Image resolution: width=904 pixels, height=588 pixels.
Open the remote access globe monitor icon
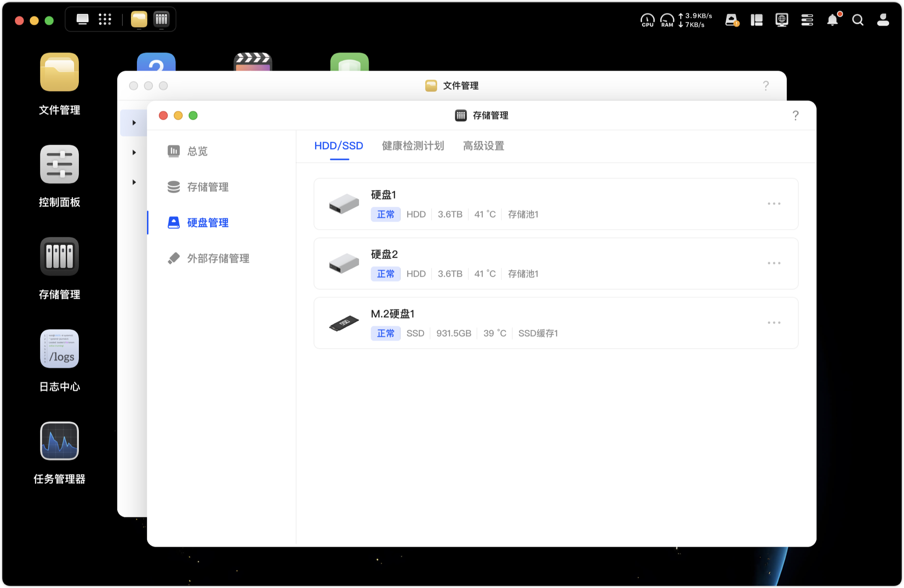point(782,20)
